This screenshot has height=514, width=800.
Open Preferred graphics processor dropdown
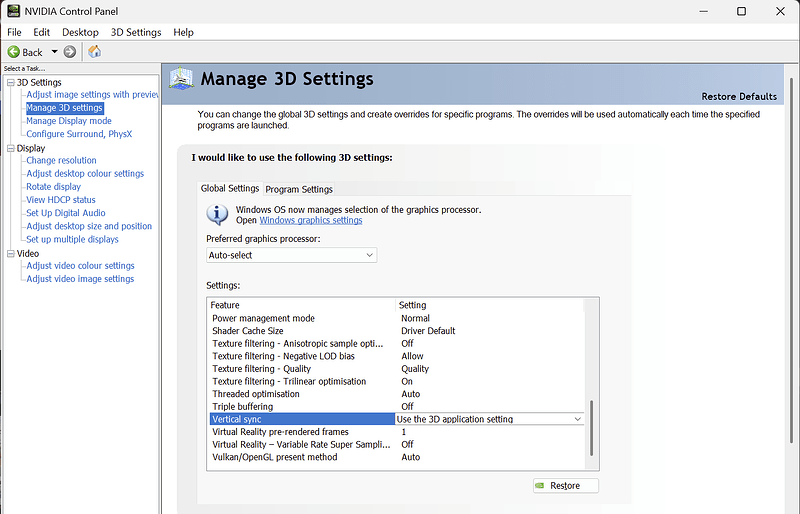291,255
